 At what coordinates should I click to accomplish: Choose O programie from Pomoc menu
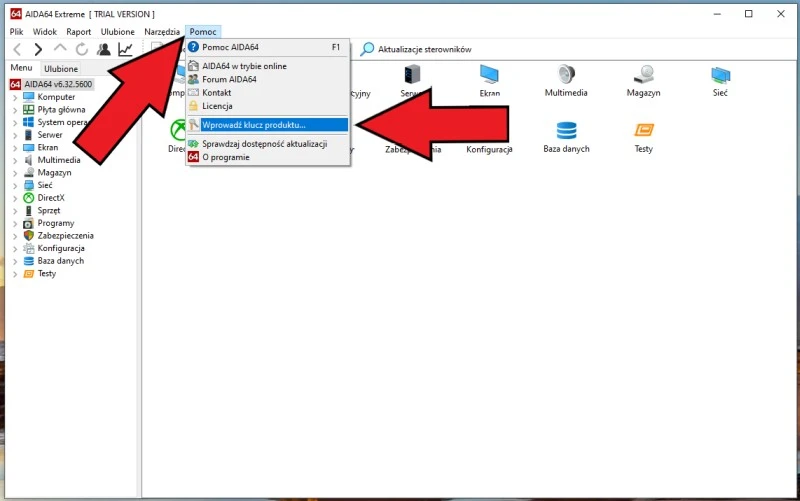pos(226,157)
